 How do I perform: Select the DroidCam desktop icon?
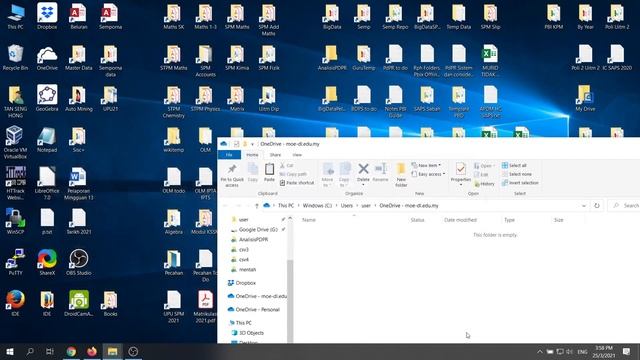click(79, 304)
